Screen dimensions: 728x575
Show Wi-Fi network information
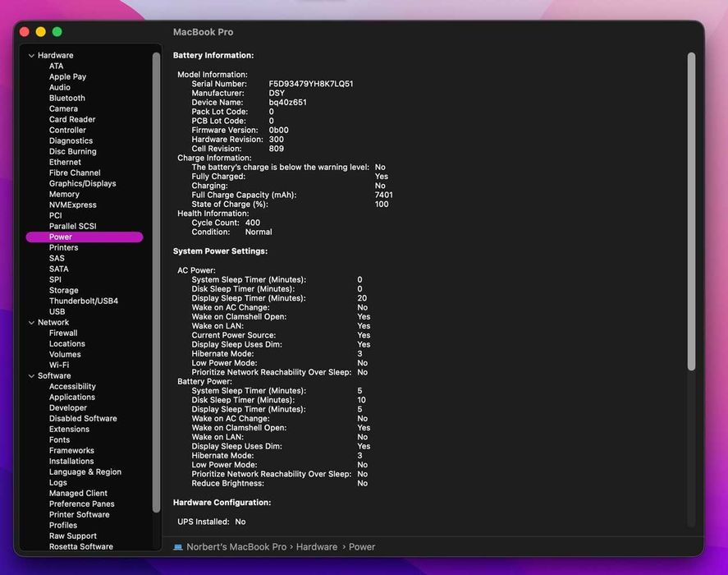click(59, 366)
